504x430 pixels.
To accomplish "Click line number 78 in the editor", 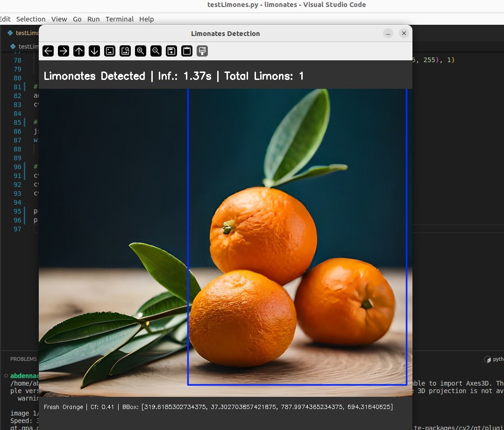I will tap(17, 60).
